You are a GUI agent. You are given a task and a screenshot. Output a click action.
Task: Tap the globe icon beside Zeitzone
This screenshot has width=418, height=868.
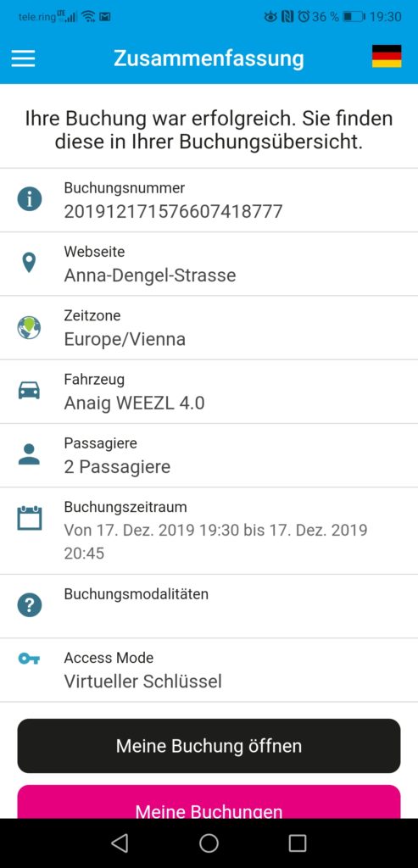29,327
